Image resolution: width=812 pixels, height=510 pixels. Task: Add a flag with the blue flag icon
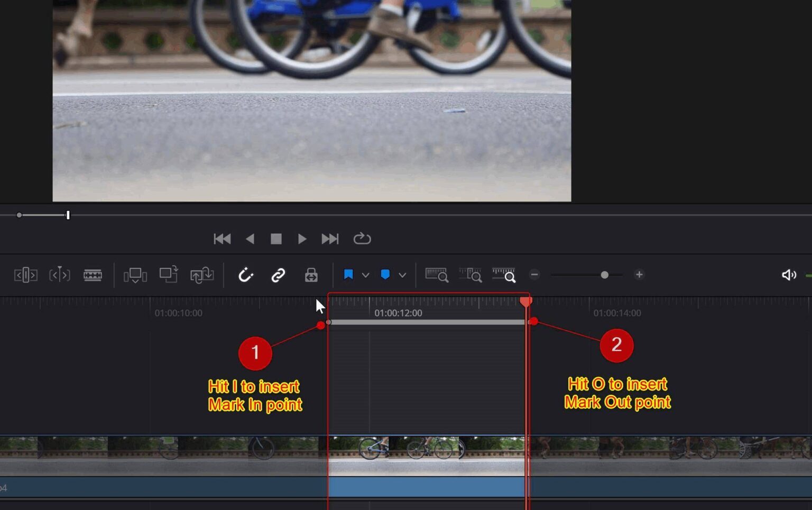tap(349, 275)
